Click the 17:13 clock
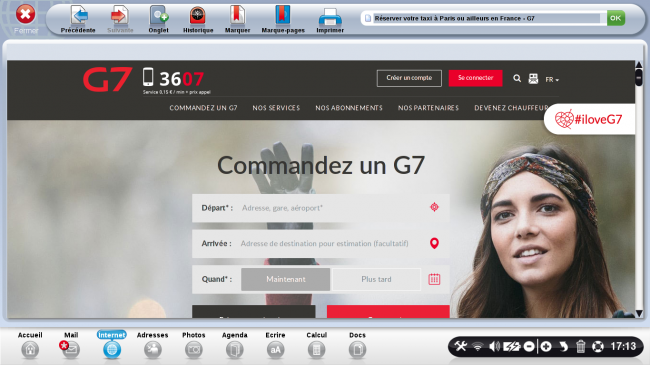The width and height of the screenshot is (650, 365). pyautogui.click(x=623, y=346)
